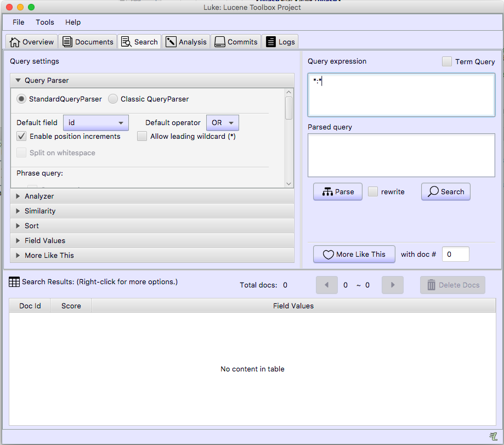Image resolution: width=504 pixels, height=445 pixels.
Task: Select the StandardQueryParser radio button
Action: tap(21, 99)
